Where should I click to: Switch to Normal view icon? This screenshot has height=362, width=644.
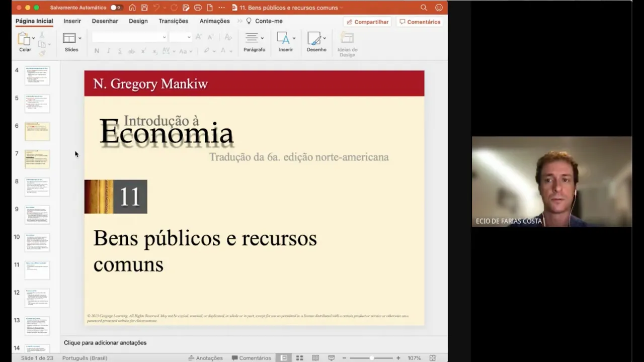284,358
